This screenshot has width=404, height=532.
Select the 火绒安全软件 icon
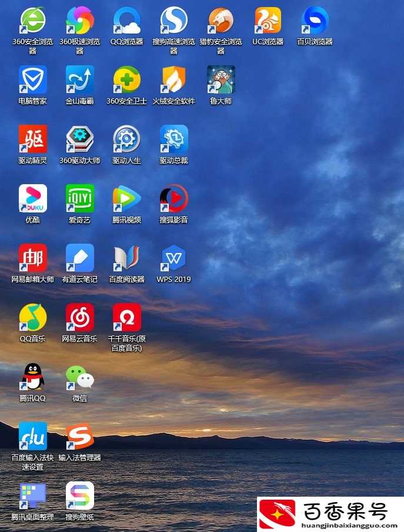tap(174, 79)
